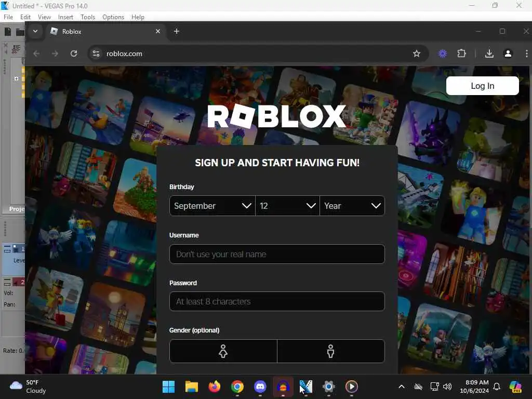This screenshot has height=399, width=532.
Task: Reload the Roblox page
Action: [74, 54]
